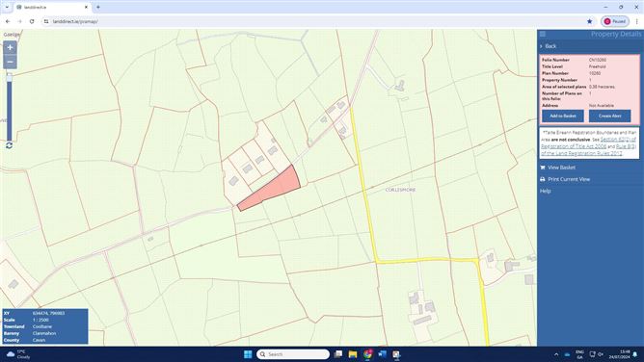Open File Explorer from the taskbar
Viewport: 644px width, 362px height.
pyautogui.click(x=353, y=354)
